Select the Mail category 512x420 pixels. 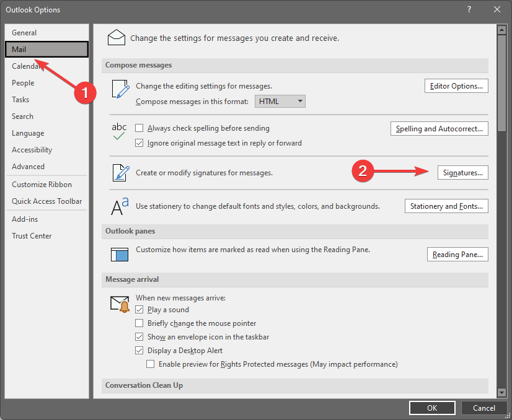(x=46, y=50)
